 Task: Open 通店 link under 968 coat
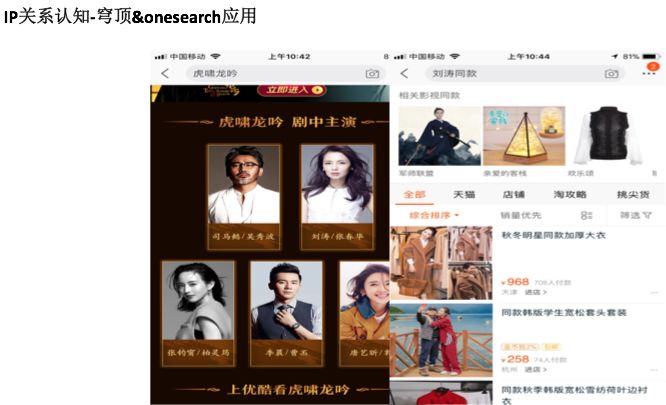(x=536, y=292)
